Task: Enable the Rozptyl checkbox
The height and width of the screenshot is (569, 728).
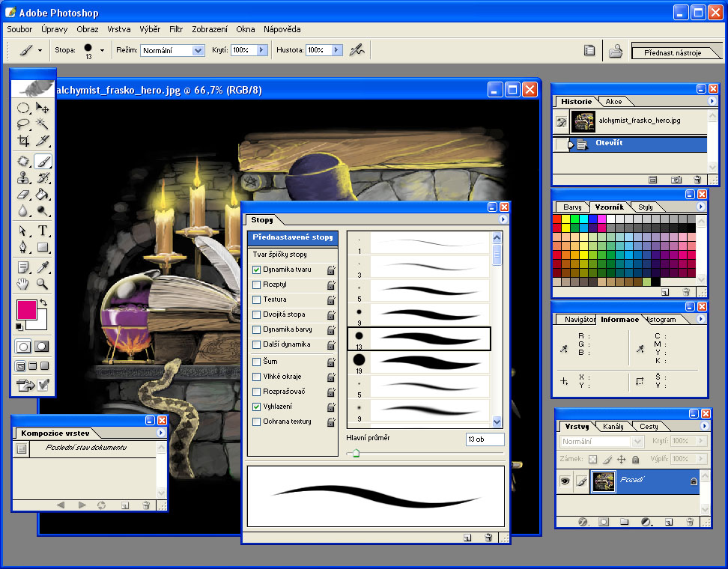Action: (x=256, y=284)
